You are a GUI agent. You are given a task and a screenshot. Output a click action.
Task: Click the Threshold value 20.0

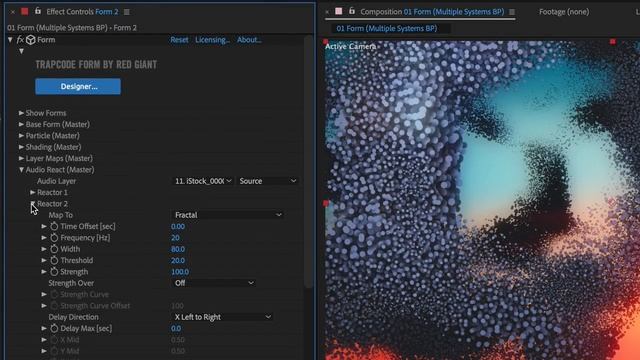(x=178, y=260)
